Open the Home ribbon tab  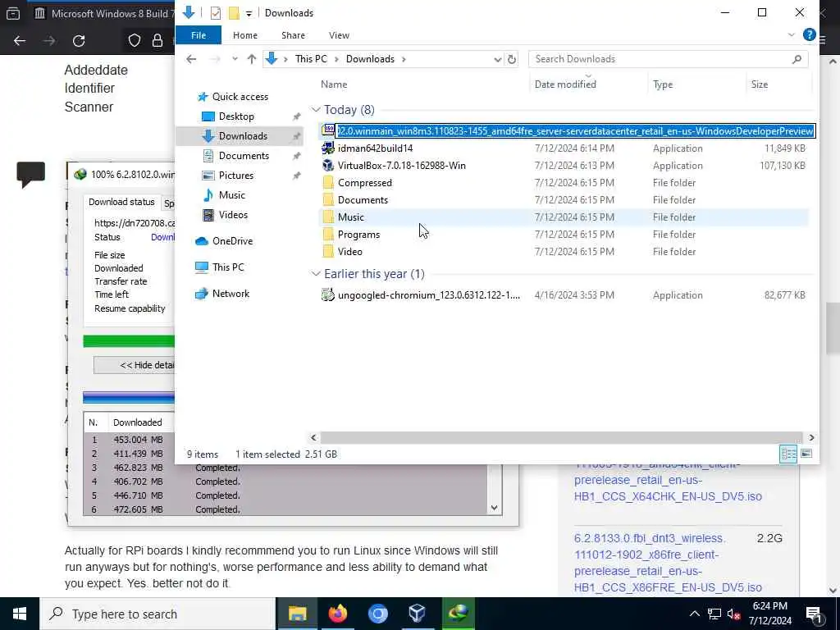coord(245,34)
